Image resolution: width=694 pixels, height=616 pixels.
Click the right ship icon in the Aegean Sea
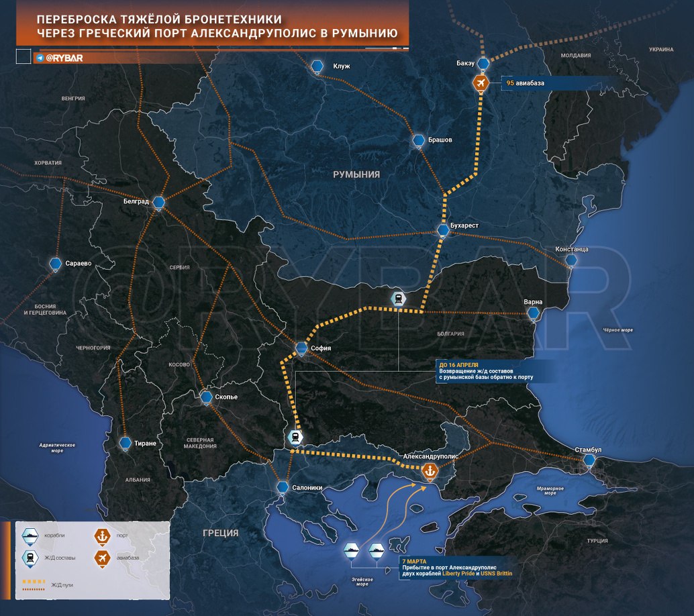[377, 550]
